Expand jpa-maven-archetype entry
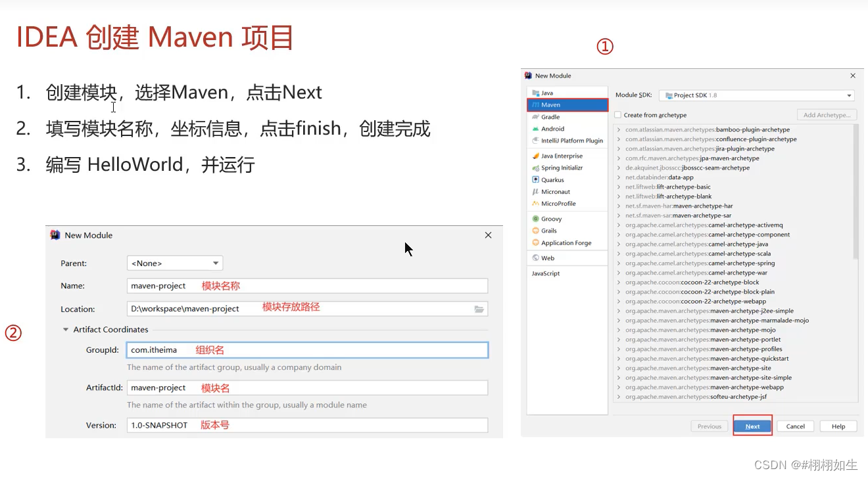 (x=619, y=158)
